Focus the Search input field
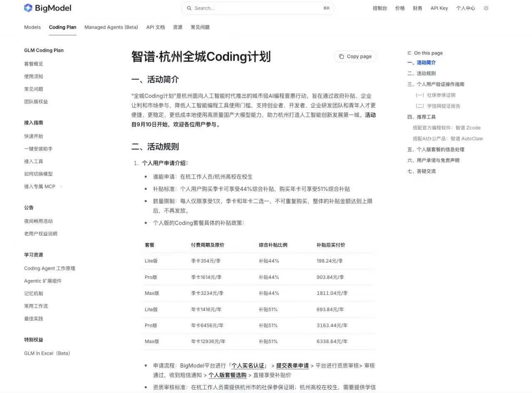 [x=258, y=8]
